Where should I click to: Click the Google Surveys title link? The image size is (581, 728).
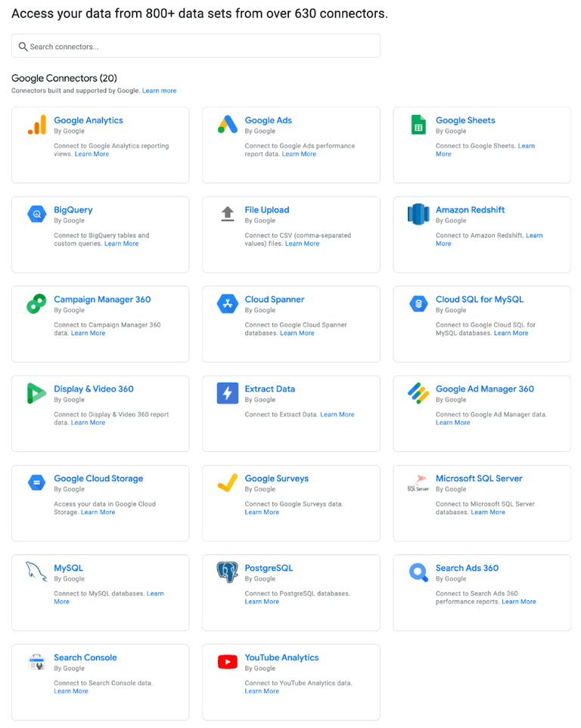(x=276, y=479)
